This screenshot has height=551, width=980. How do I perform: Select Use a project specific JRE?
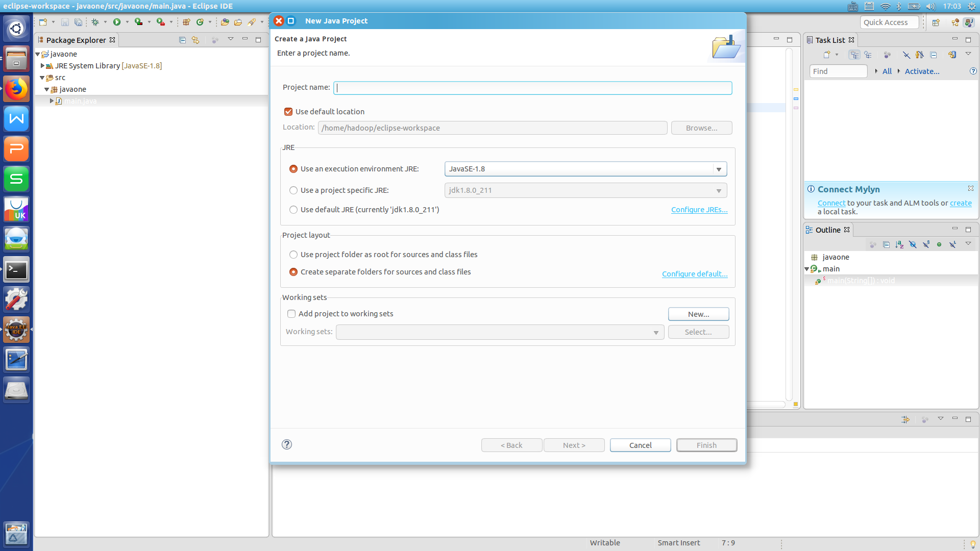pyautogui.click(x=293, y=190)
